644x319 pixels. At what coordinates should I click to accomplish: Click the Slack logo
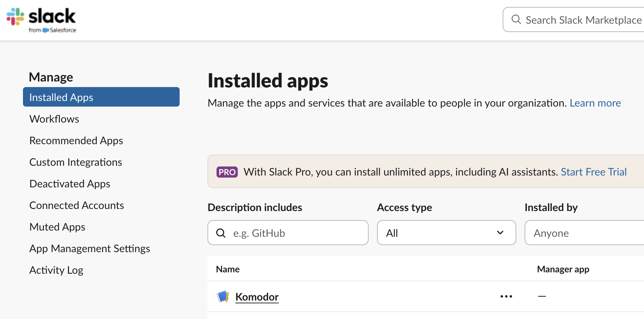coord(41,20)
